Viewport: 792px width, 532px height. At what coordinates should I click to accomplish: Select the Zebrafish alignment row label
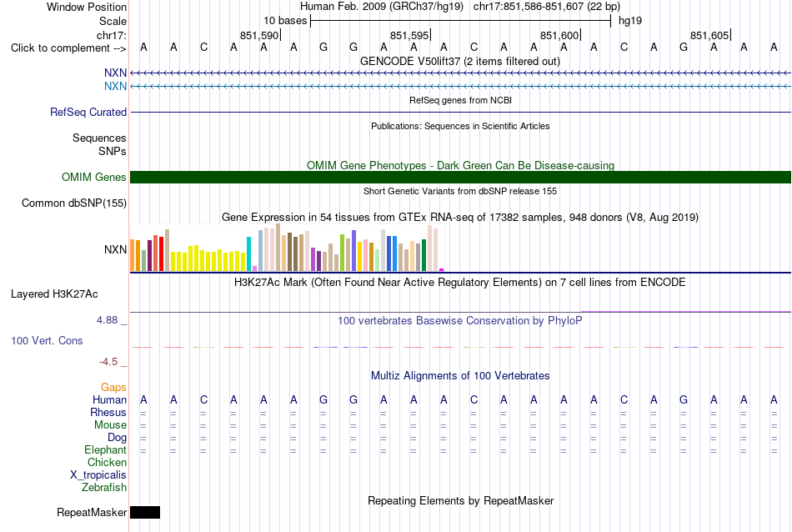104,488
